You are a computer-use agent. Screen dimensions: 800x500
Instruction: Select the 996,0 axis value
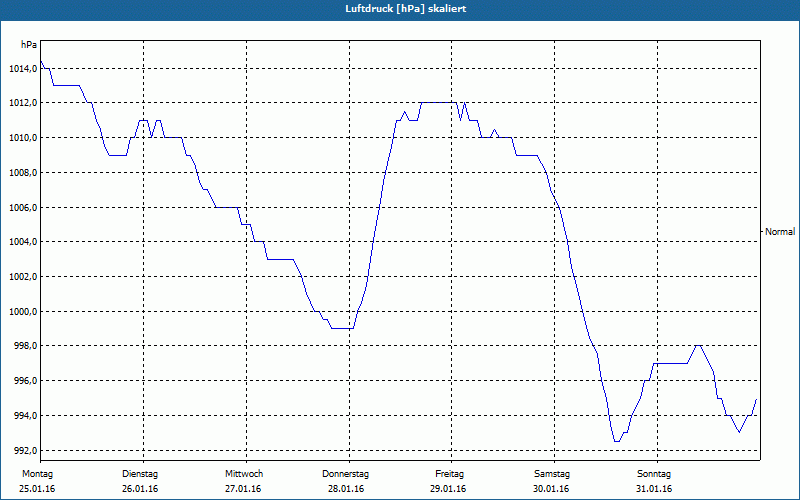tap(24, 381)
